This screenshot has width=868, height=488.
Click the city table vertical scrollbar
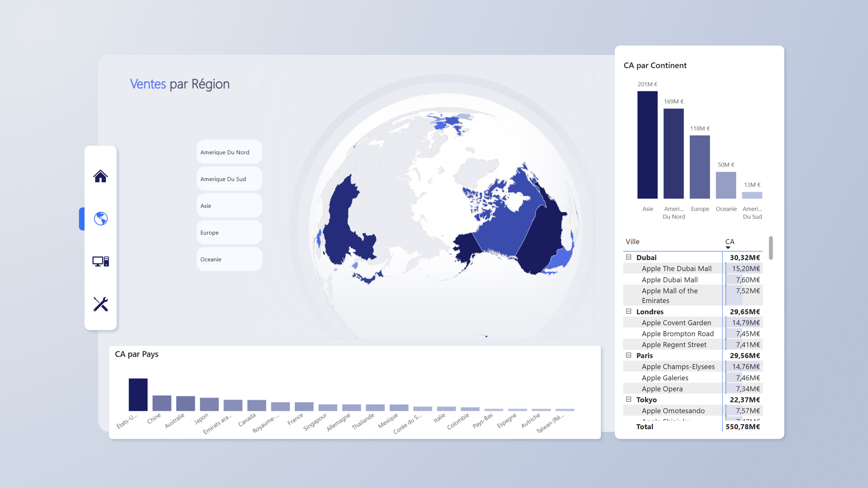[x=771, y=248]
